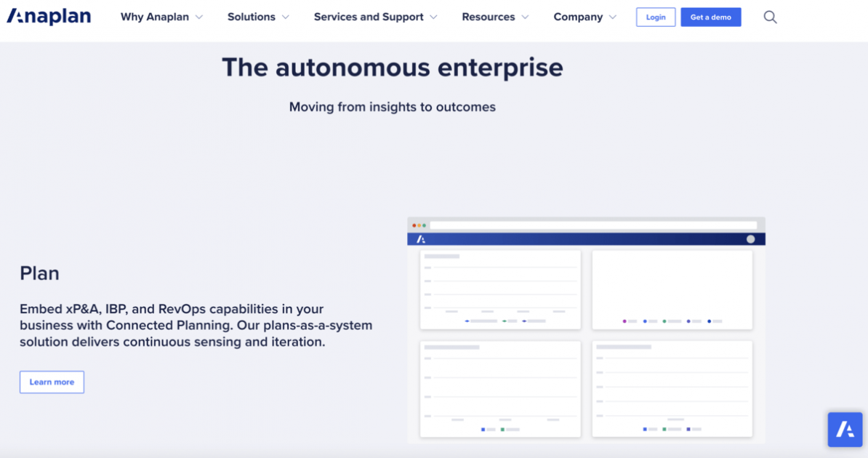Viewport: 868px width, 458px height.
Task: Click the Get a demo button
Action: pyautogui.click(x=710, y=17)
